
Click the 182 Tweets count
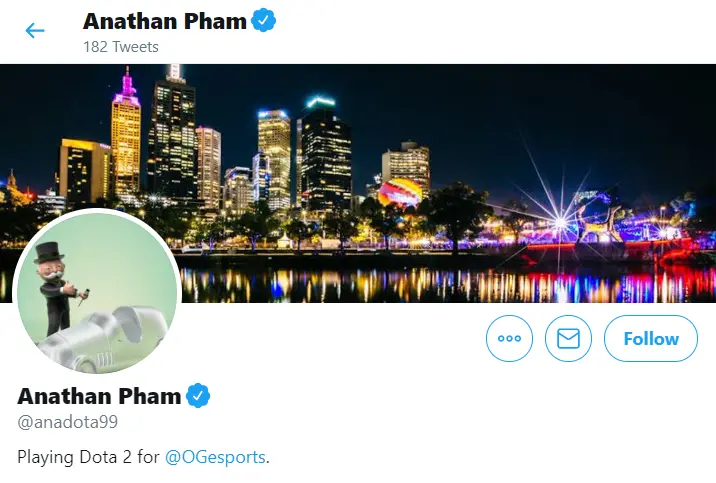pos(121,47)
